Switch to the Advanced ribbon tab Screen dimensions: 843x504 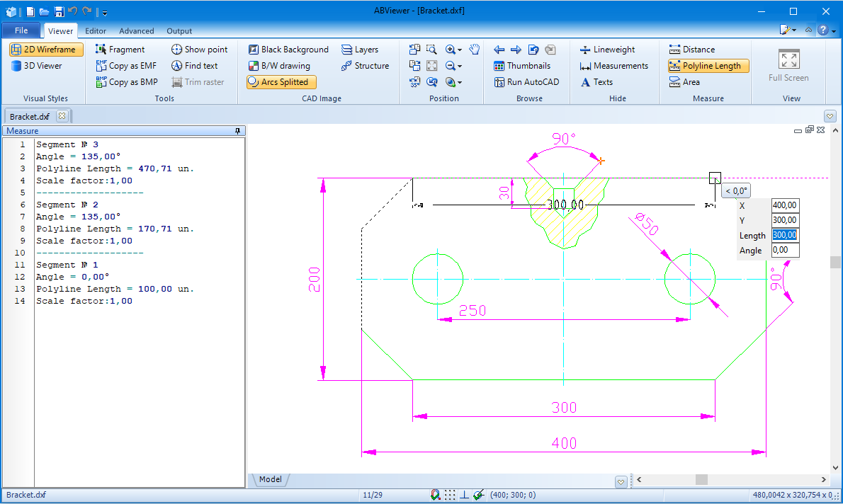[137, 31]
